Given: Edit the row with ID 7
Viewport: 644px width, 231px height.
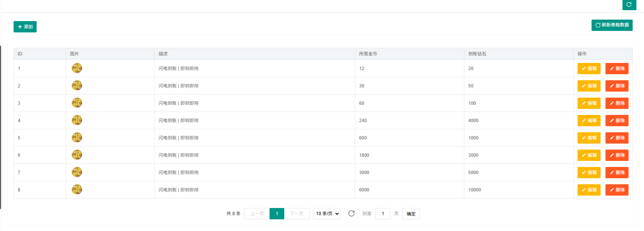Looking at the screenshot, I should click(589, 173).
